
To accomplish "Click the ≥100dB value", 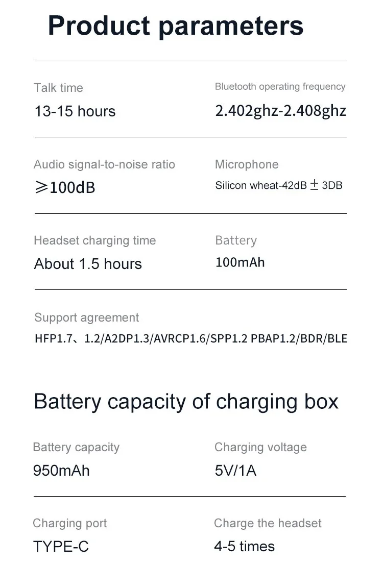I will click(65, 187).
